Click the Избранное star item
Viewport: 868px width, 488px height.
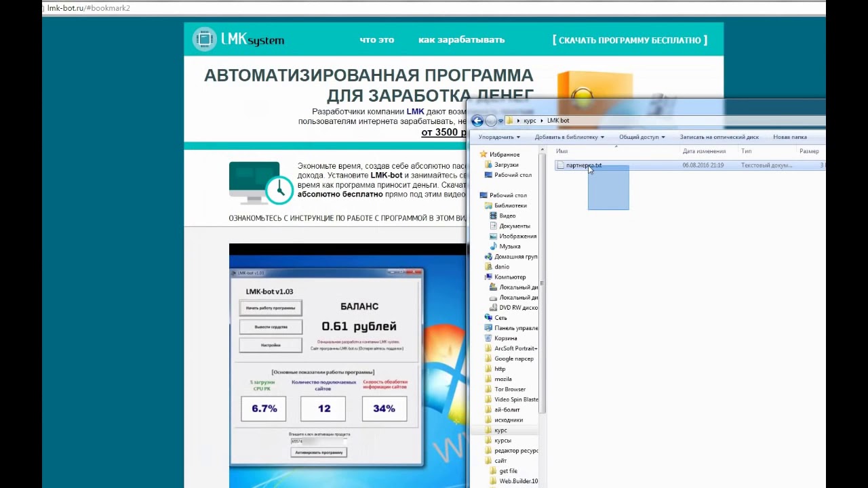point(500,155)
